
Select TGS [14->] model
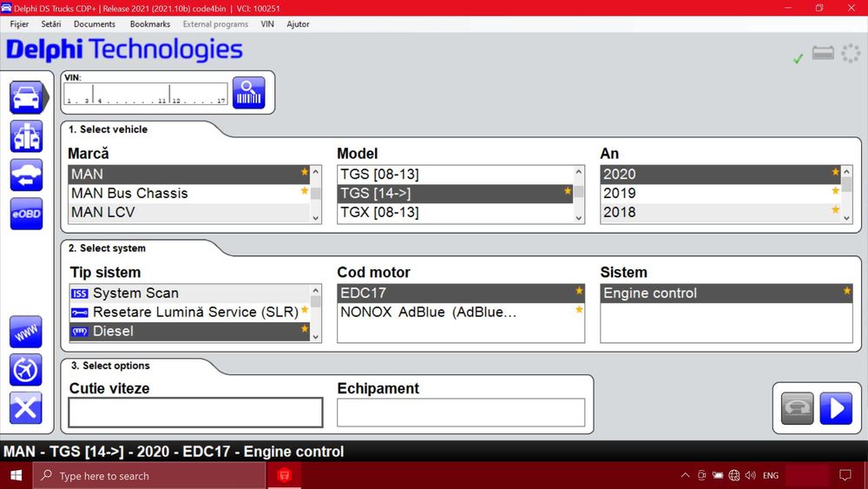tap(455, 194)
